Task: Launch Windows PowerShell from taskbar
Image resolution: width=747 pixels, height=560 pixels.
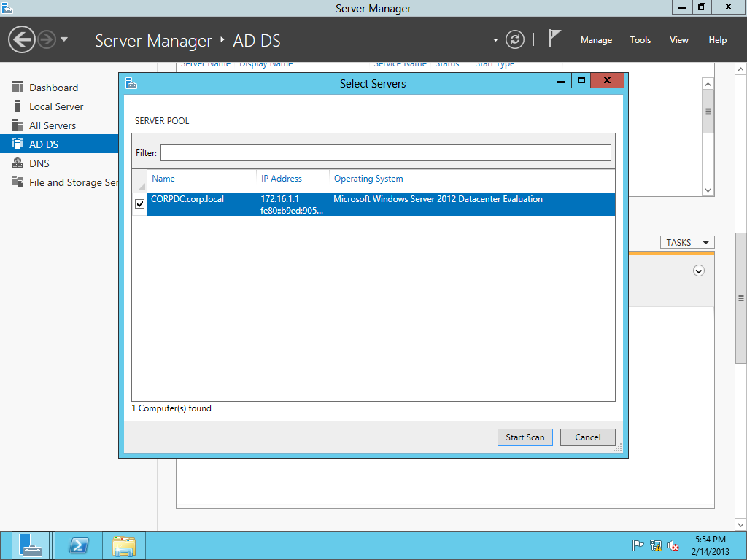Action: (79, 545)
